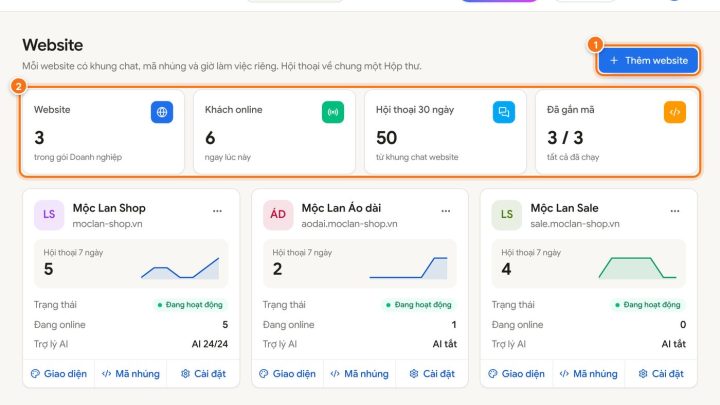Click the pink ÁD avatar of Mộc Lan Áo dài
The height and width of the screenshot is (405, 720).
278,214
